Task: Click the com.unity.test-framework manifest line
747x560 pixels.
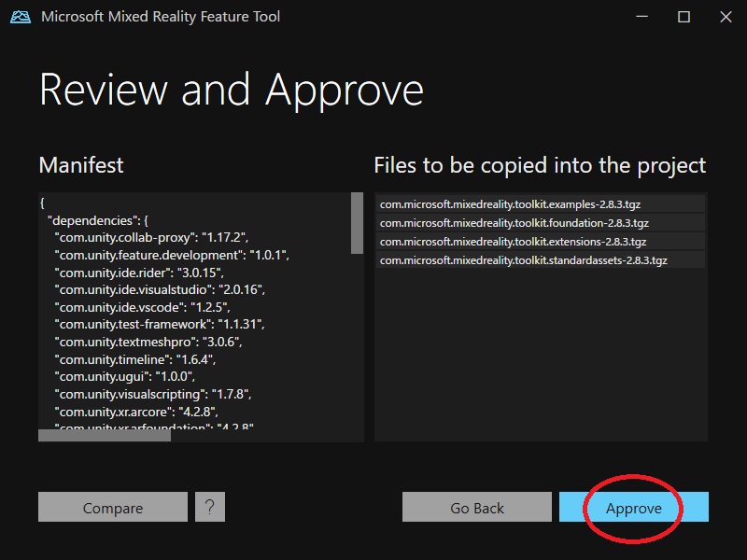Action: point(159,324)
